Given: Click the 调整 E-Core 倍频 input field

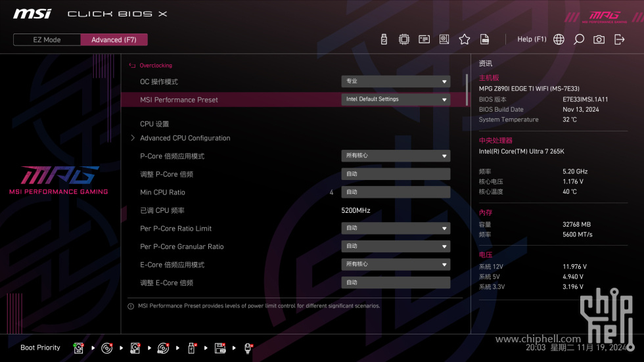Looking at the screenshot, I should (396, 283).
